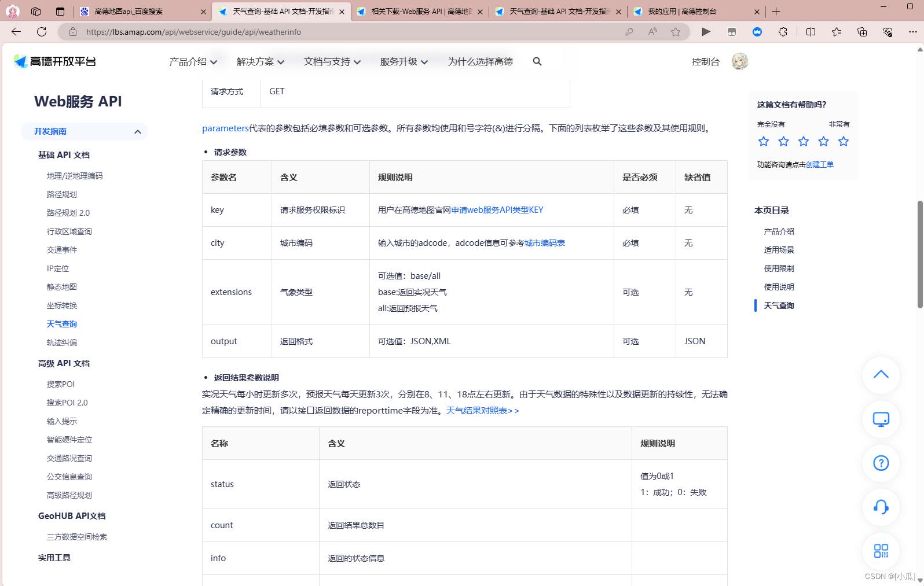Click the 高德开放平台 logo

(x=55, y=61)
